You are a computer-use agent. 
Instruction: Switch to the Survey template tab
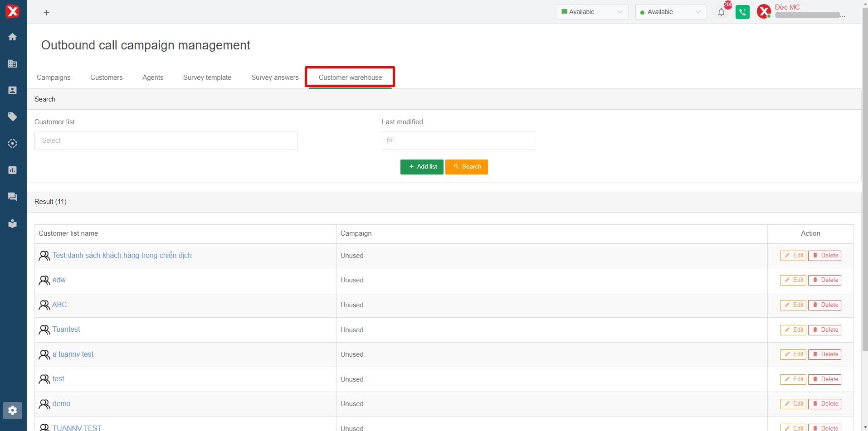(207, 77)
